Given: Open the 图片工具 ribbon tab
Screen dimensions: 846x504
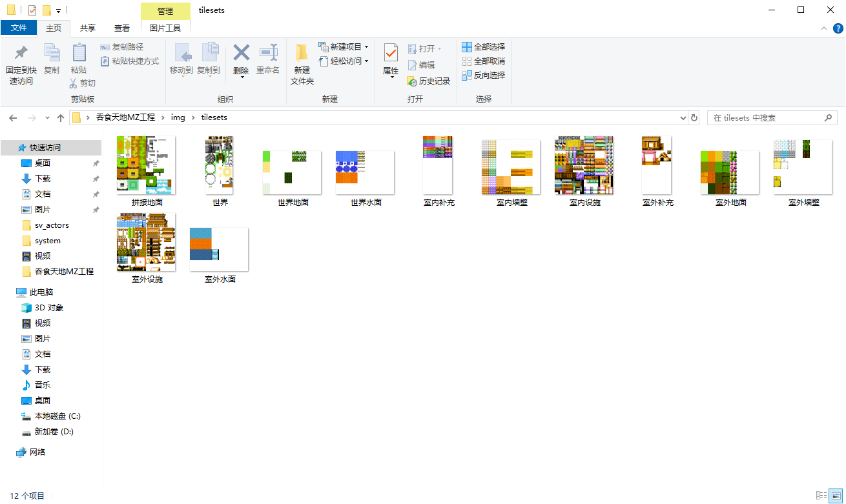Looking at the screenshot, I should (x=165, y=28).
